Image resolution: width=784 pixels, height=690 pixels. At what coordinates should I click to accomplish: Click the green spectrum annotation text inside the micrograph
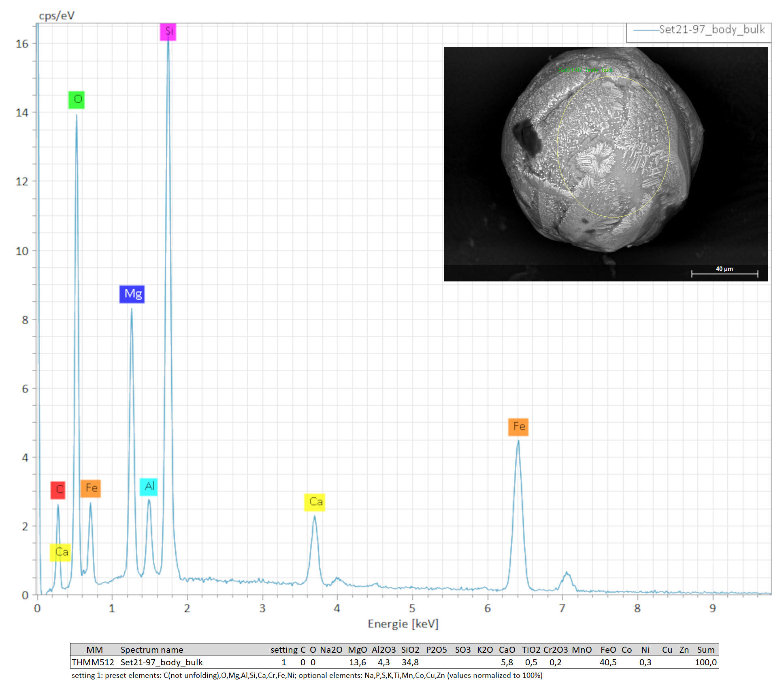[x=586, y=70]
